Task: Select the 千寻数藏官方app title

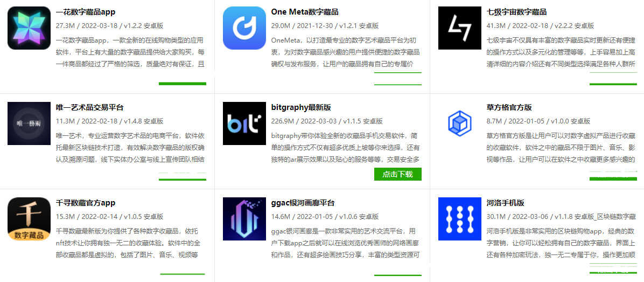Action: click(86, 203)
